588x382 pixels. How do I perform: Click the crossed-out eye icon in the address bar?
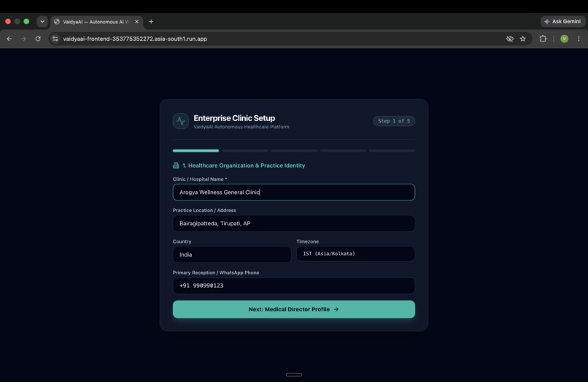coord(510,39)
